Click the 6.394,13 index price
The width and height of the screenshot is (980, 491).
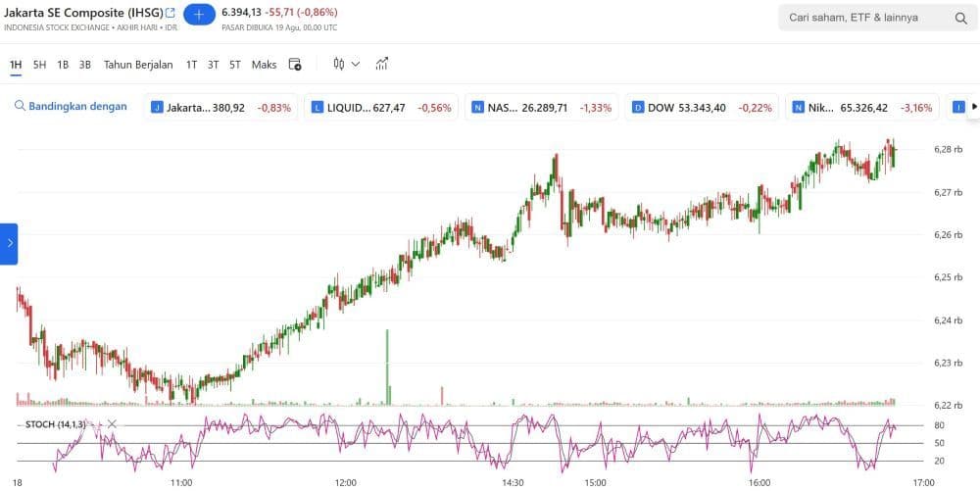[x=241, y=12]
